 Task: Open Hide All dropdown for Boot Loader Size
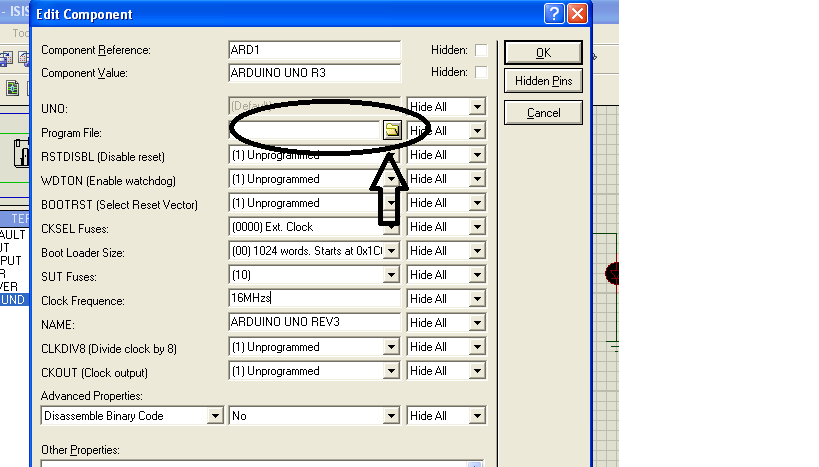click(477, 251)
